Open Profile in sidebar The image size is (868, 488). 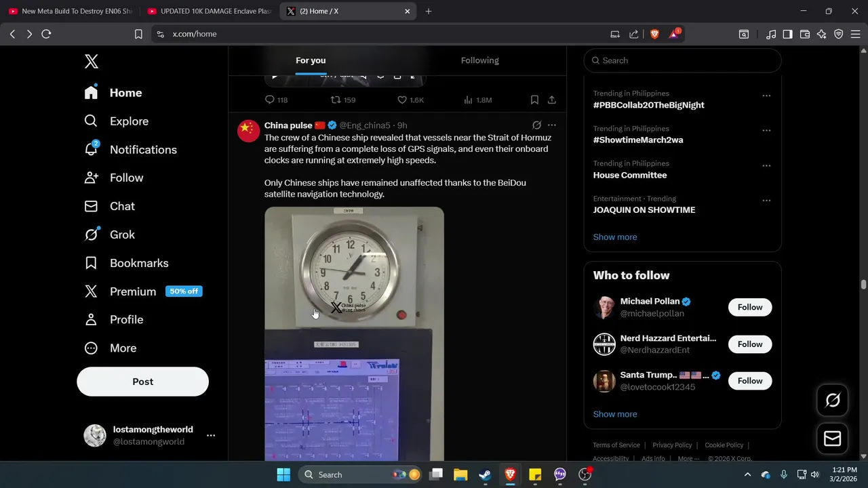coord(113,319)
